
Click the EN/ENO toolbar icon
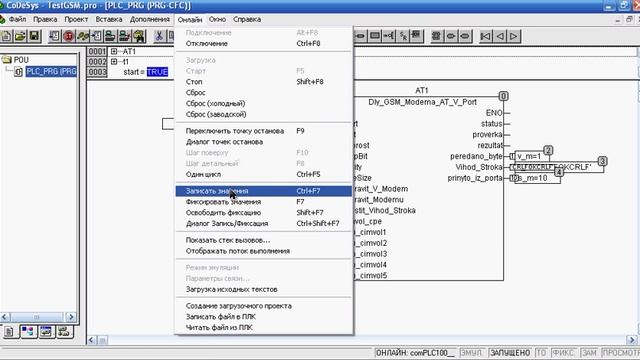(x=417, y=36)
